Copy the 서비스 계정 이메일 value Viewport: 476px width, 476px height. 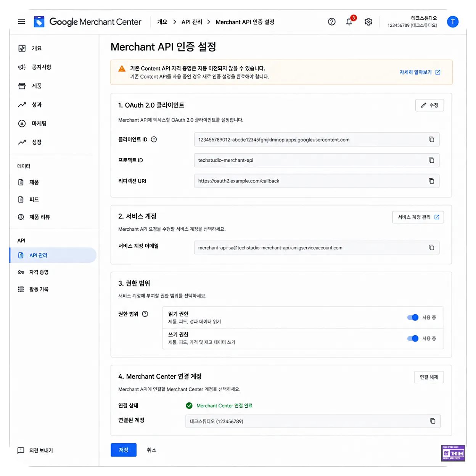point(431,248)
